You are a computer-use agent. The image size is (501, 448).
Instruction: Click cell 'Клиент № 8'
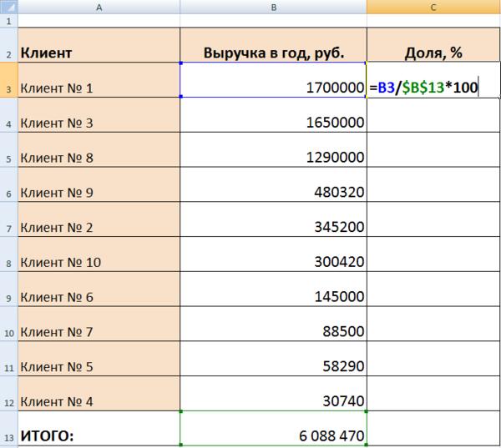click(x=99, y=150)
